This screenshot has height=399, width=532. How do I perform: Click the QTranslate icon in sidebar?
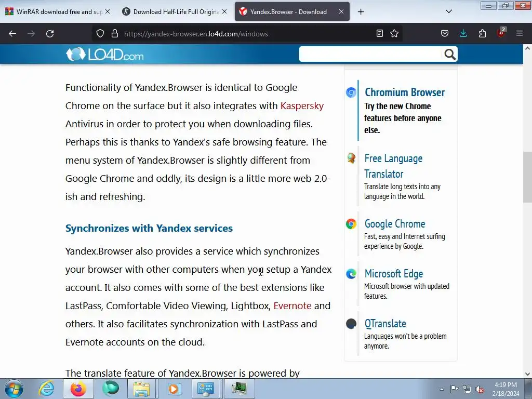(x=351, y=324)
